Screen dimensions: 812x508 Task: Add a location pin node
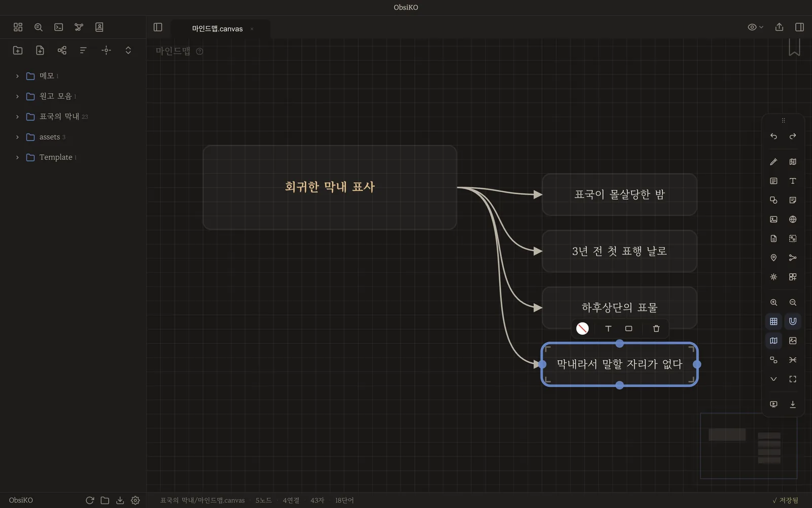pyautogui.click(x=773, y=258)
